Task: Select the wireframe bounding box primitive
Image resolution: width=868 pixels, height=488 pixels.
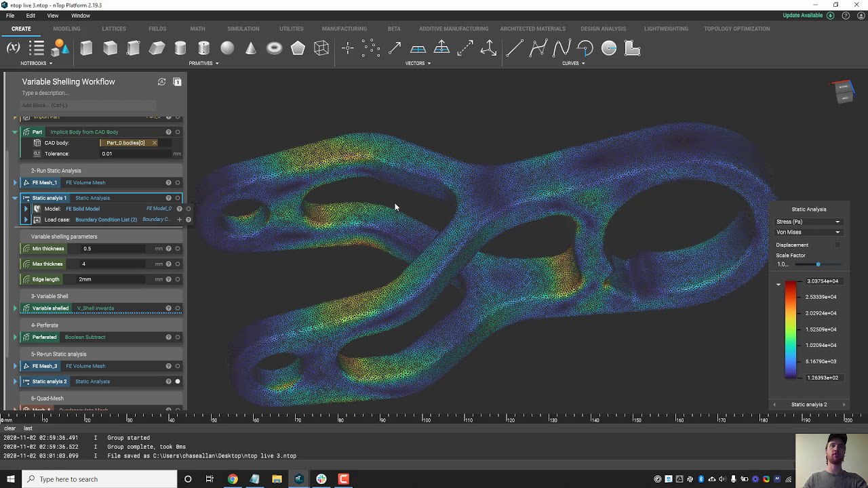Action: pos(321,48)
